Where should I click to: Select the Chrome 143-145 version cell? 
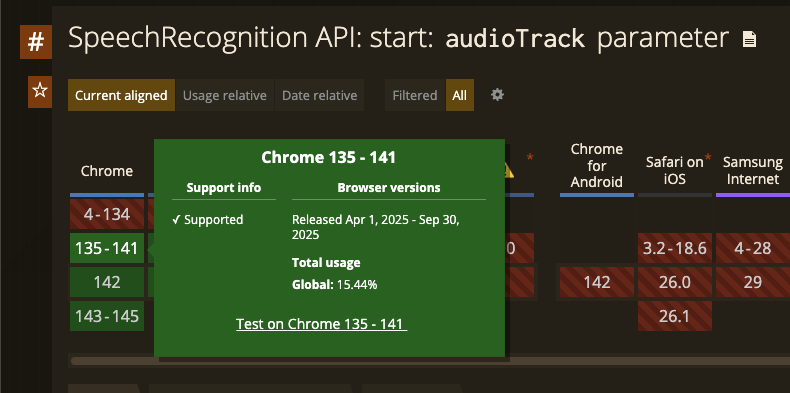(x=107, y=316)
